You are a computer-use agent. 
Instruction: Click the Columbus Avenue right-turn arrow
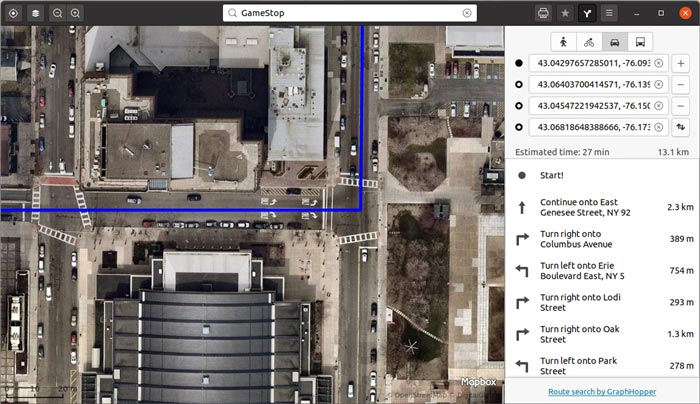point(522,239)
